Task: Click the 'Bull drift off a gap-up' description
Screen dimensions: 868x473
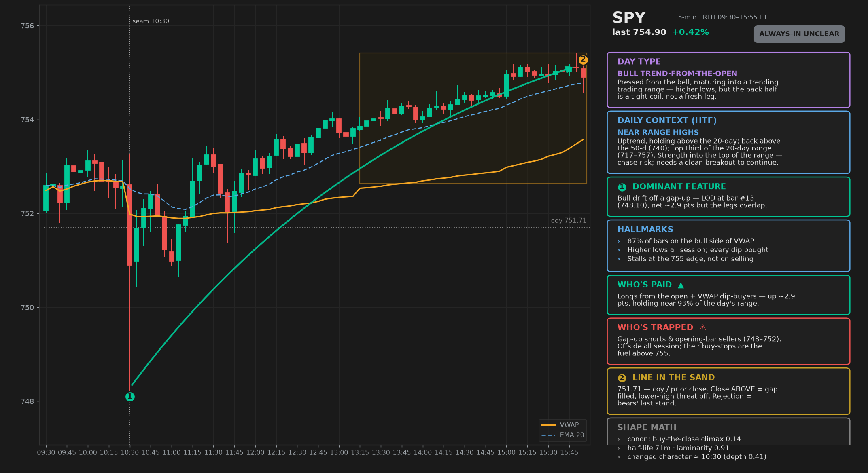Action: [x=692, y=202]
